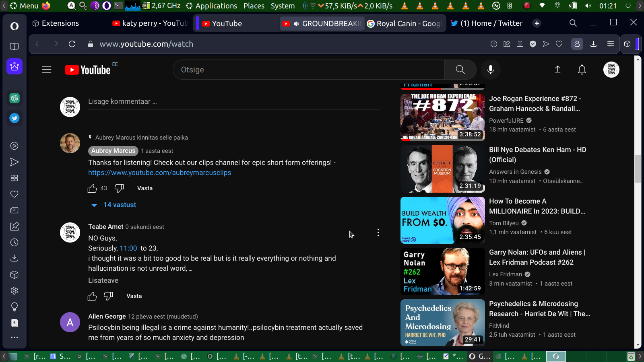Click the YouTube voice search microphone icon

coord(490,70)
